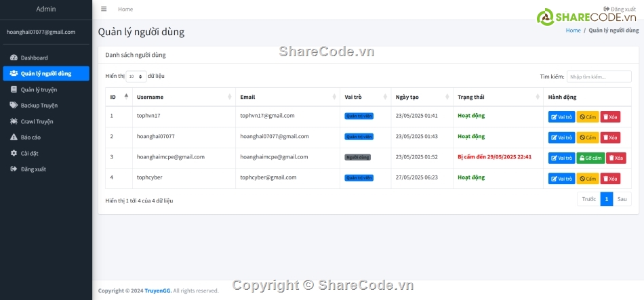Click Cấm button for user tophcyber
The height and width of the screenshot is (300, 644).
(588, 179)
